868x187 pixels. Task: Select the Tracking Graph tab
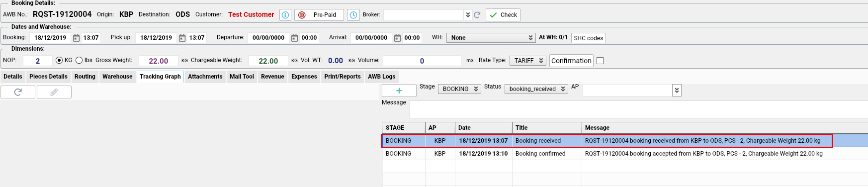(160, 77)
